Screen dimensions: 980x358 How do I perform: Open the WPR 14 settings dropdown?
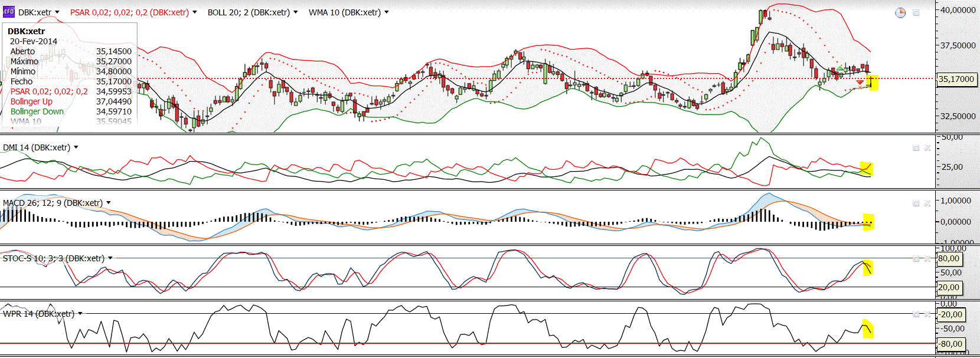80,314
